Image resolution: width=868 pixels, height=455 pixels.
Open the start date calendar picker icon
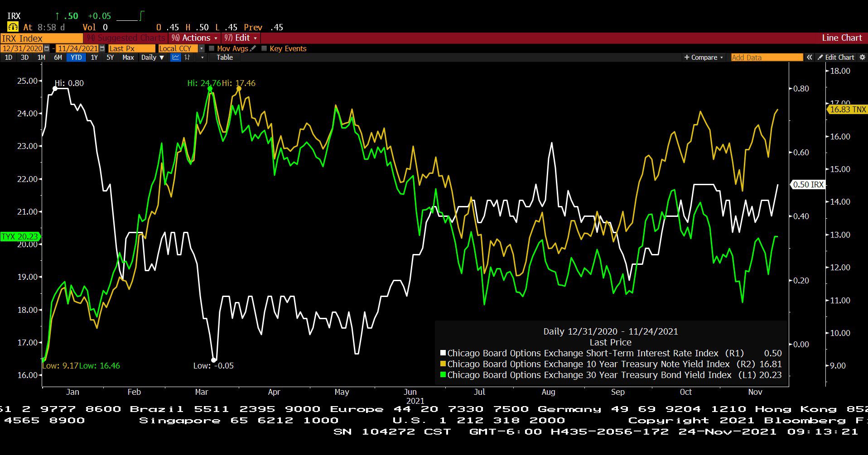(47, 48)
